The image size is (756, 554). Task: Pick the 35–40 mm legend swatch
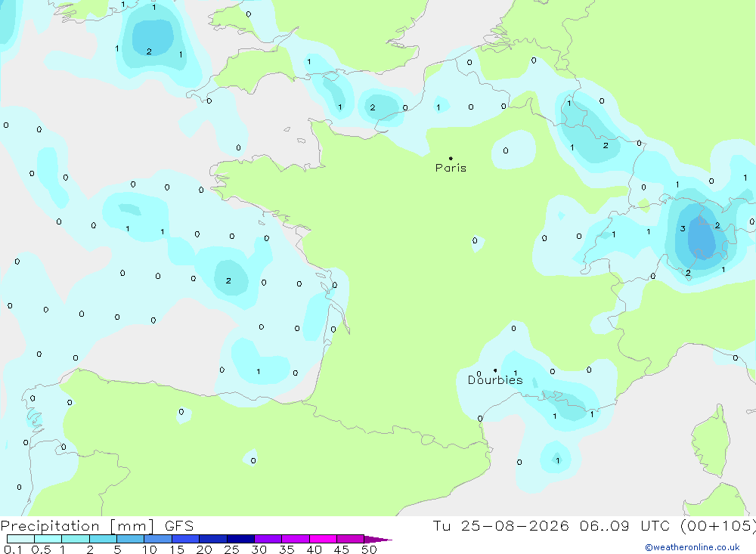point(295,539)
